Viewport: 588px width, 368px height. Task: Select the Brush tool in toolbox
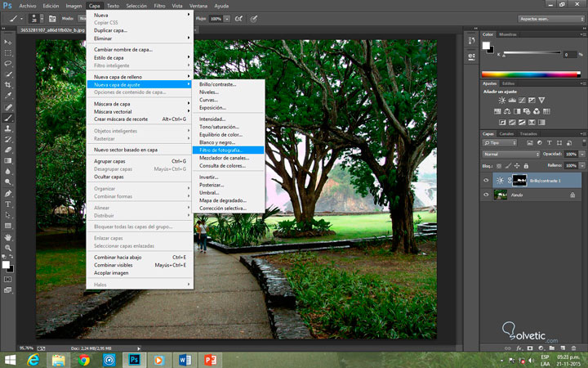[8, 118]
